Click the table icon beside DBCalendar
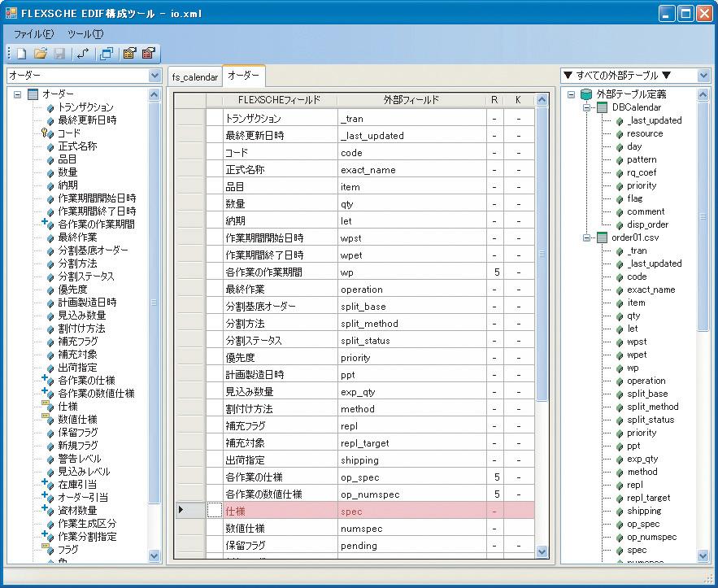The height and width of the screenshot is (588, 718). [x=602, y=107]
